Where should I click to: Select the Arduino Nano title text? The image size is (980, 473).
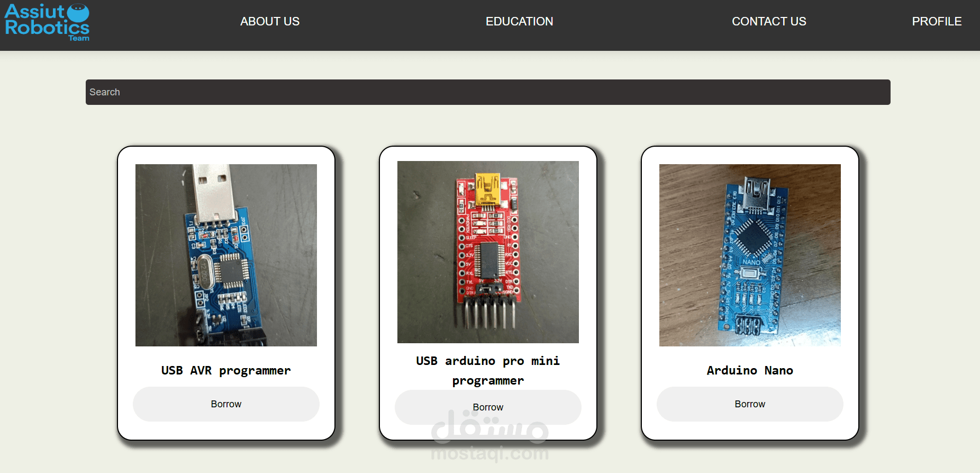coord(750,370)
